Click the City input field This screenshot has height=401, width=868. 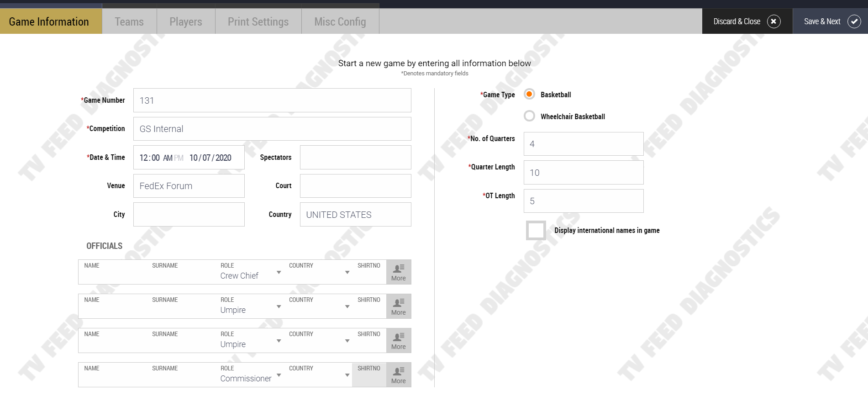pos(189,215)
